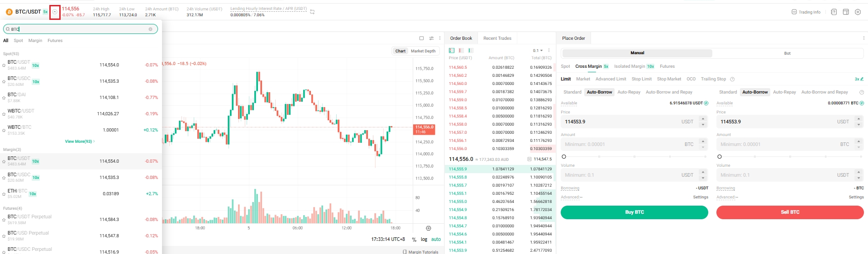
Task: Open the order book 0.1 precision dropdown
Action: click(538, 51)
